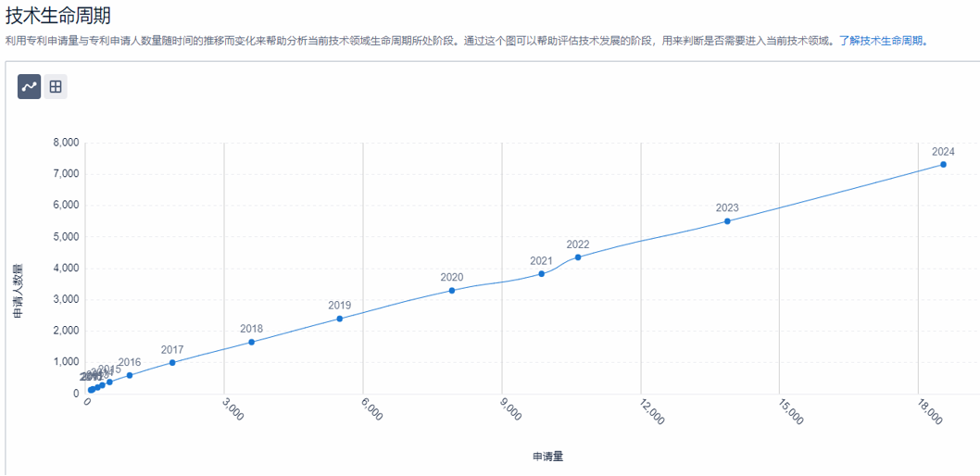This screenshot has width=980, height=476.
Task: Open the 了解技术生命周期 link
Action: (884, 42)
